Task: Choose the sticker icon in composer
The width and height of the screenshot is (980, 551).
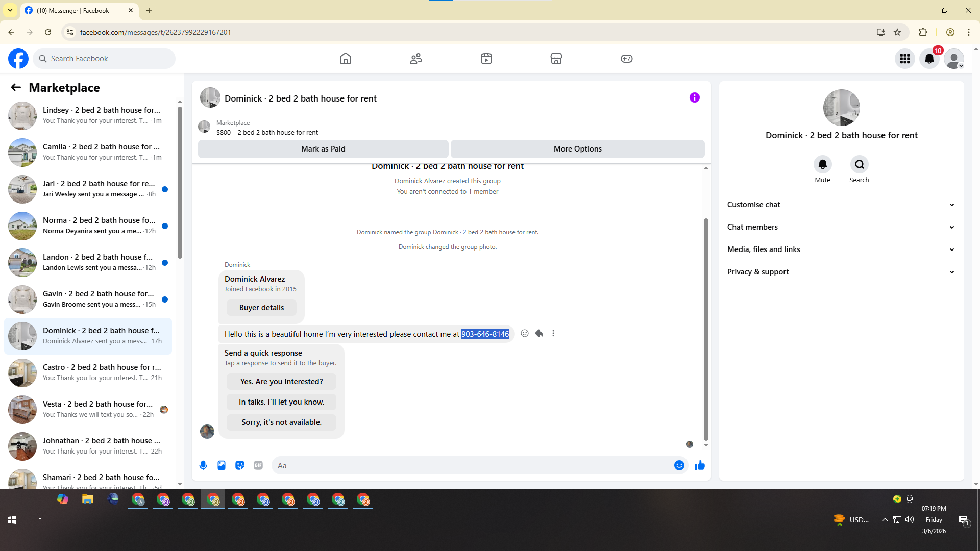Action: 240,465
